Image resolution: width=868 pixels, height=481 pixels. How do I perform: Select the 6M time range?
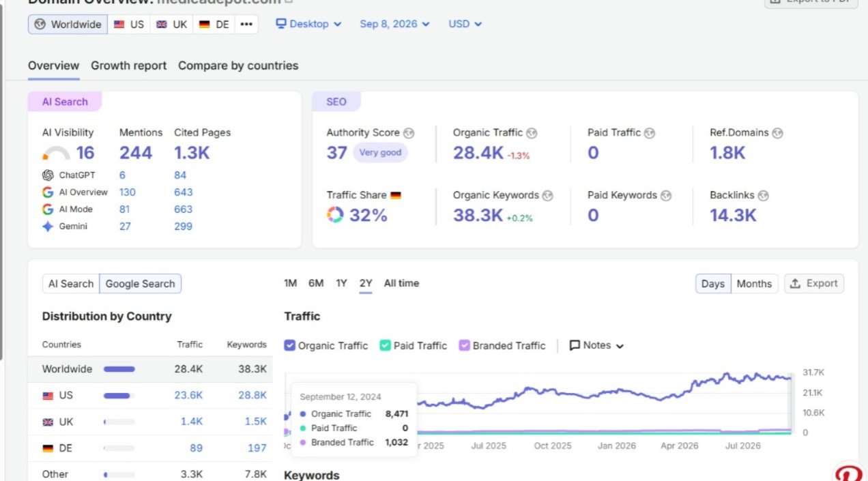[316, 283]
